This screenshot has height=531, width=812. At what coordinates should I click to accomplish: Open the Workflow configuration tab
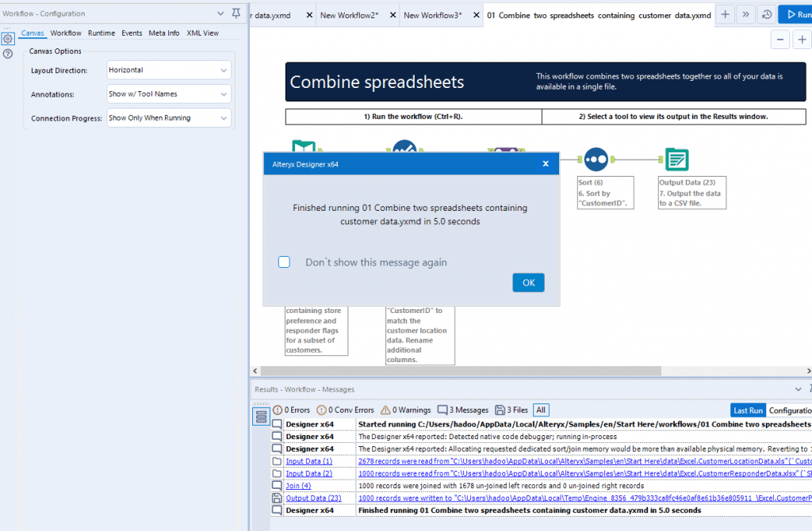(x=66, y=32)
